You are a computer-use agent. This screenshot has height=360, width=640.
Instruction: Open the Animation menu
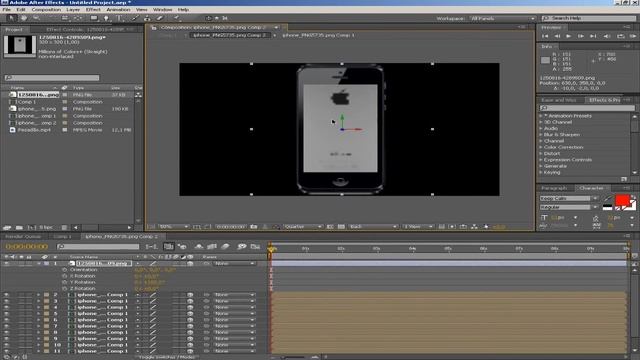pos(118,9)
